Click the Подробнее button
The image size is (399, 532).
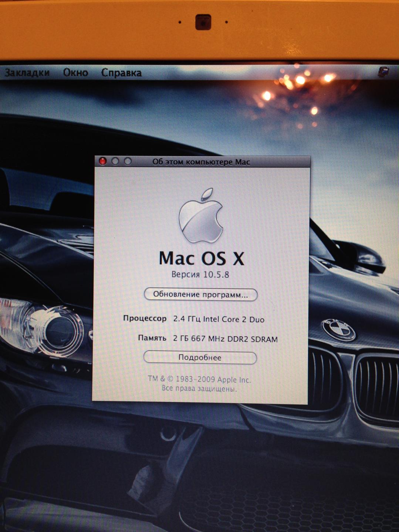pyautogui.click(x=200, y=358)
